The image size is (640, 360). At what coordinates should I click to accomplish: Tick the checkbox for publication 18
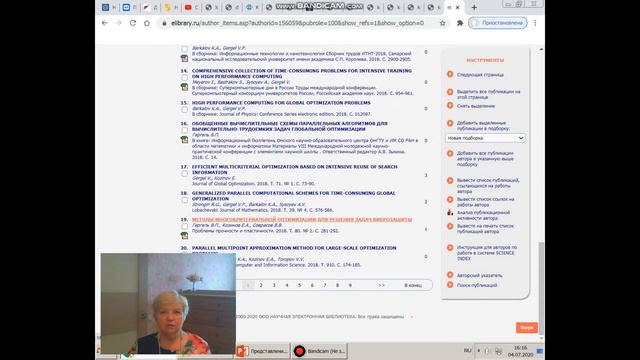pos(184,200)
